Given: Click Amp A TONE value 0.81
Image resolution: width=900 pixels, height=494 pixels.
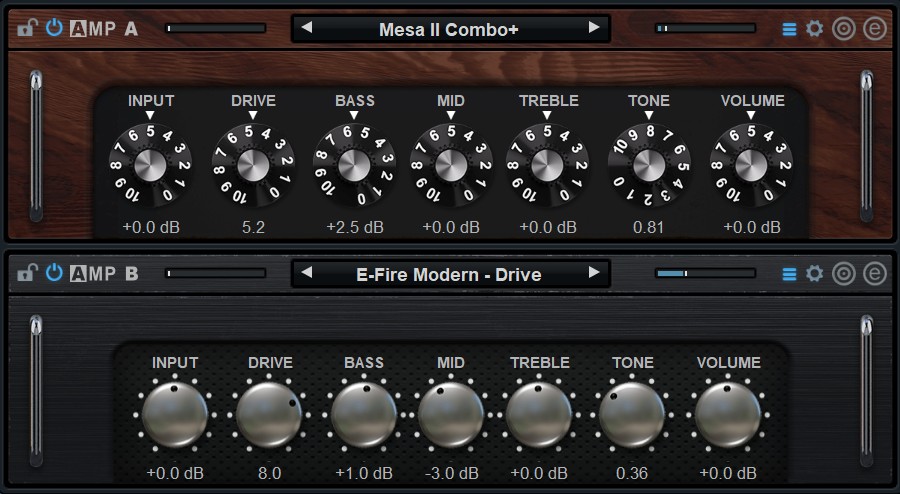Looking at the screenshot, I should [x=648, y=227].
